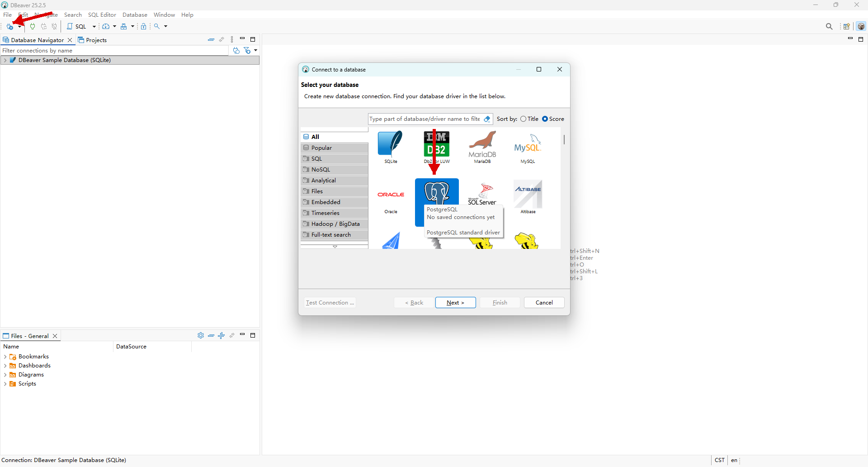
Task: Expand the Bookmarks folder
Action: [x=5, y=357]
